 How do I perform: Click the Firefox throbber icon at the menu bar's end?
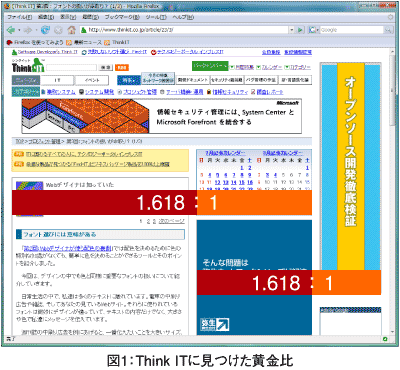(x=390, y=17)
